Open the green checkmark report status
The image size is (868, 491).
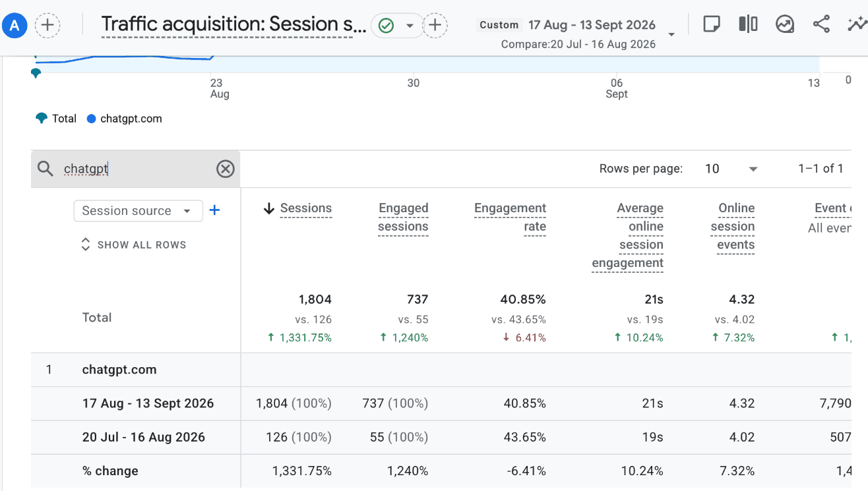click(387, 26)
